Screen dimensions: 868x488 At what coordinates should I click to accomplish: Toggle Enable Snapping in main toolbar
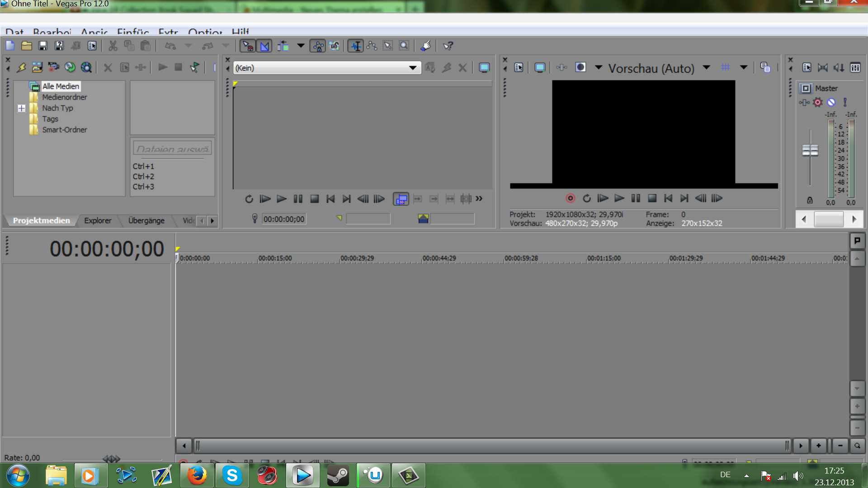pos(247,46)
